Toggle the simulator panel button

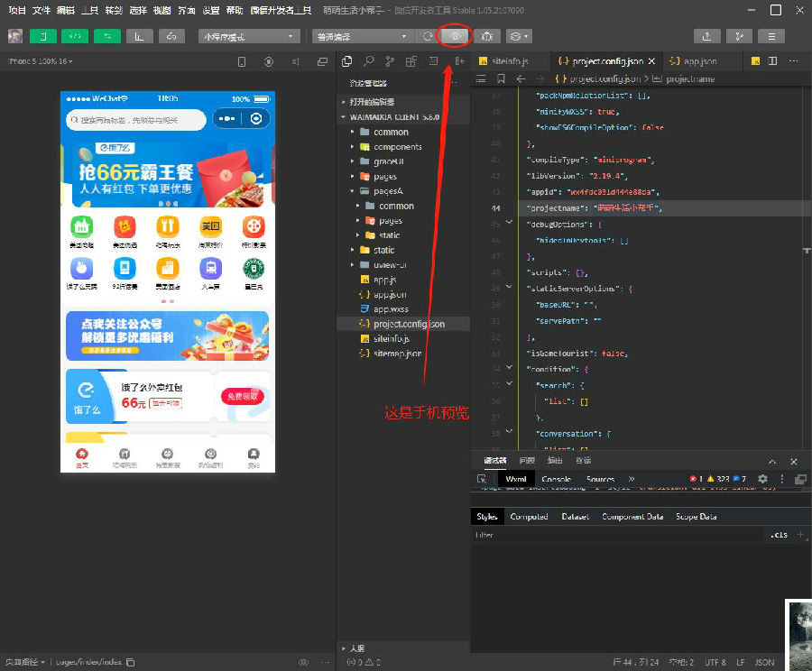pyautogui.click(x=43, y=36)
